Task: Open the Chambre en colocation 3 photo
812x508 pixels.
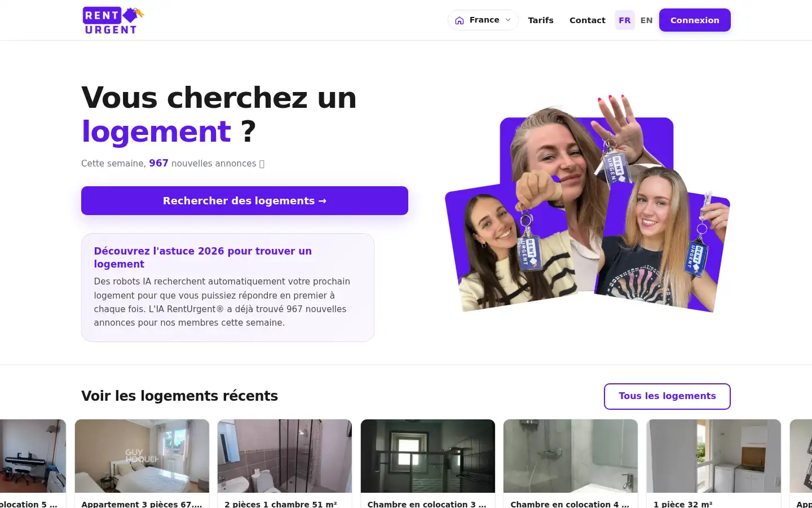Action: (x=428, y=456)
